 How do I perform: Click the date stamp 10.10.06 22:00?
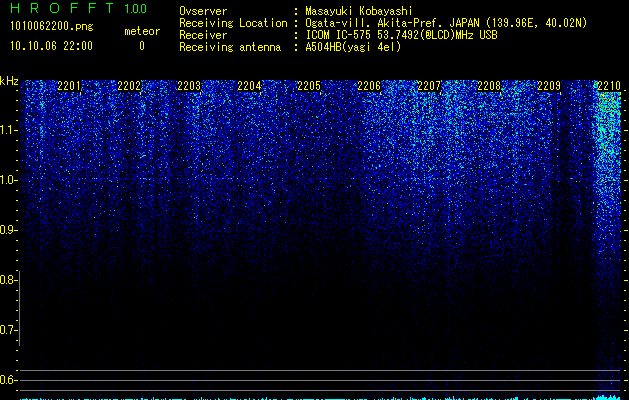click(x=51, y=46)
